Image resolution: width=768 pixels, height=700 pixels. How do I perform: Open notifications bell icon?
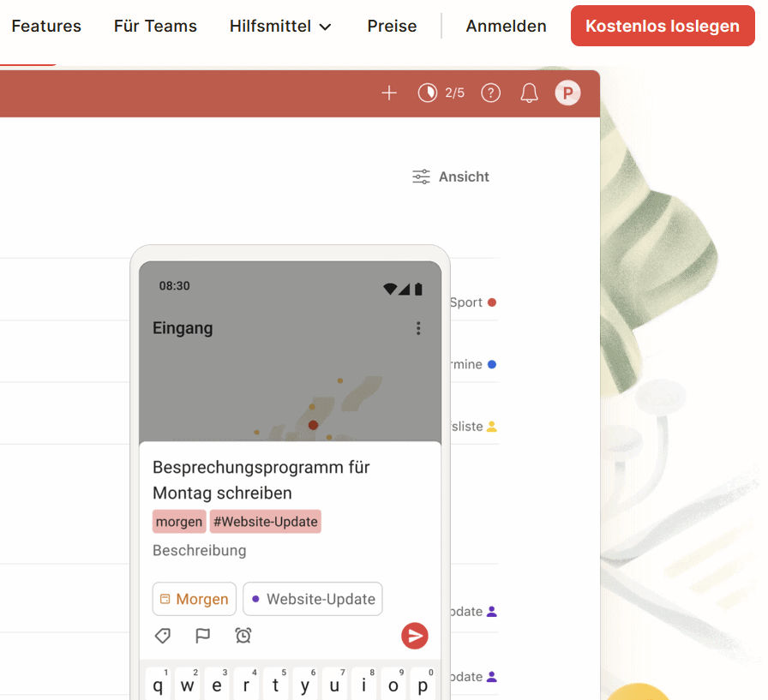(x=529, y=93)
